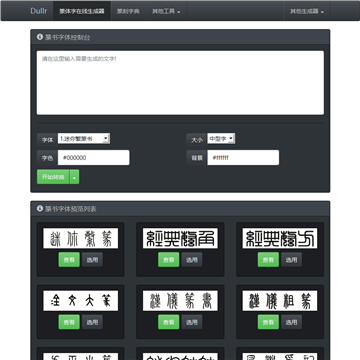Click the 汉仪篆书 preview image
This screenshot has width=360, height=360.
tap(180, 301)
